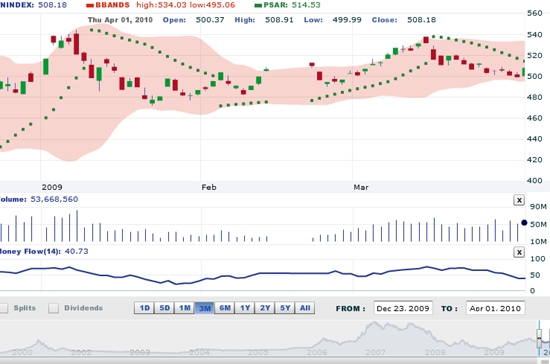Click the Feb label on the time axis

[209, 187]
